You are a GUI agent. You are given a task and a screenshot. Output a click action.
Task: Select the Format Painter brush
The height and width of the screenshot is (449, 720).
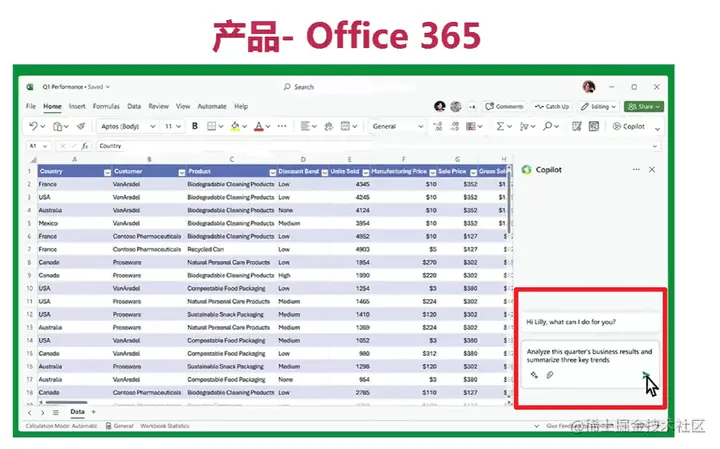pyautogui.click(x=81, y=126)
